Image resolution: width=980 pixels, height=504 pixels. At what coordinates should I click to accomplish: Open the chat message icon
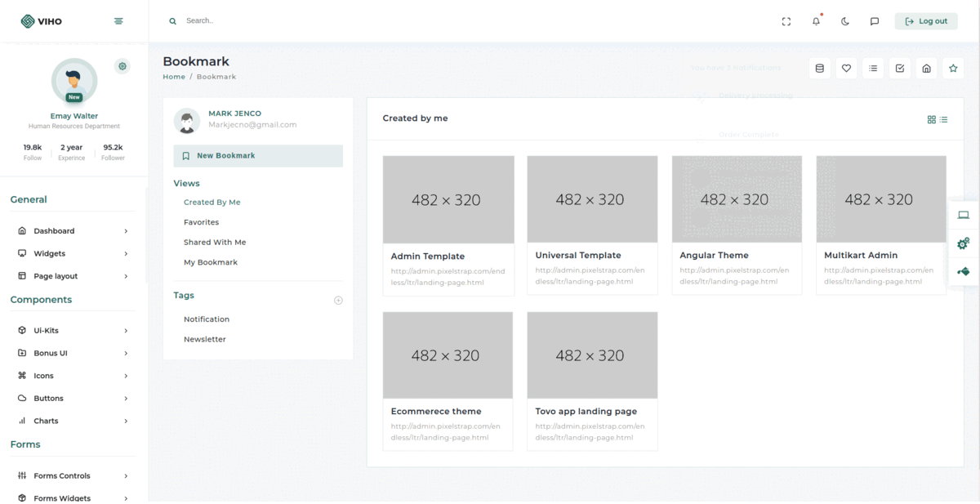coord(875,21)
